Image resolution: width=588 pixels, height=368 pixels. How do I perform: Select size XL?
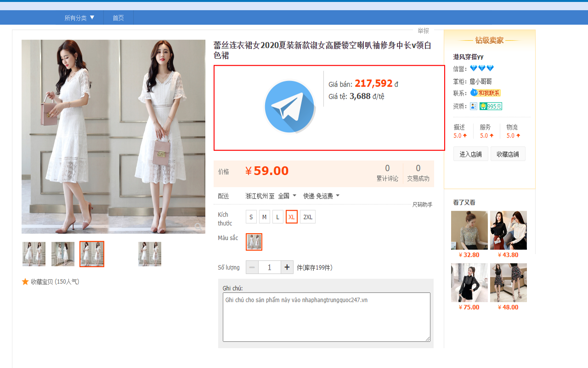292,217
